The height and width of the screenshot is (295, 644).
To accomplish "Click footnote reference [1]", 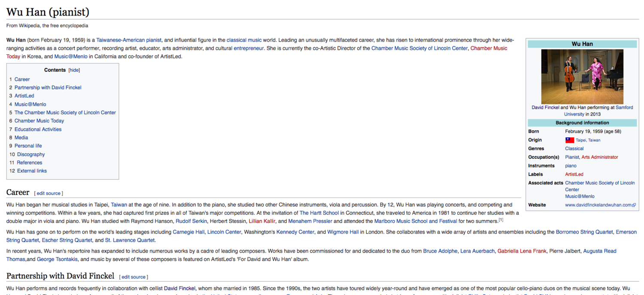I will [x=501, y=220].
